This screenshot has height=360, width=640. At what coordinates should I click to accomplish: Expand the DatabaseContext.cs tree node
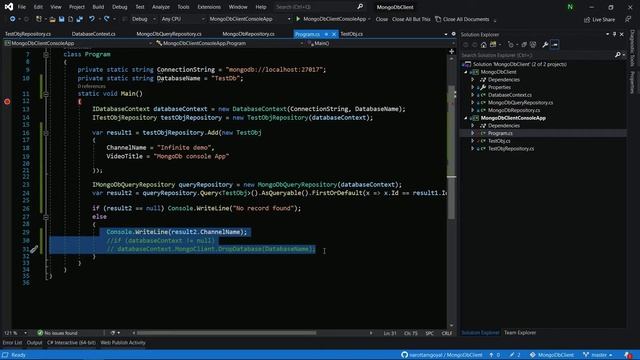pos(473,95)
